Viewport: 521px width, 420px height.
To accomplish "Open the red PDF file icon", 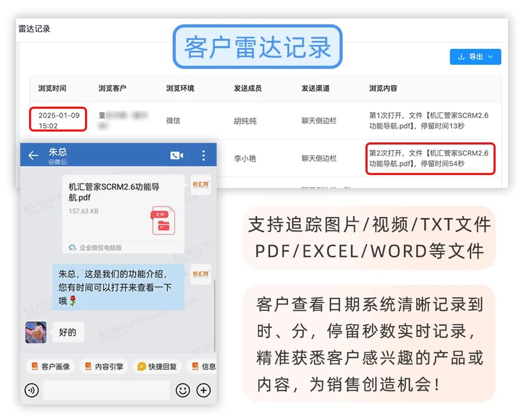I will [163, 221].
